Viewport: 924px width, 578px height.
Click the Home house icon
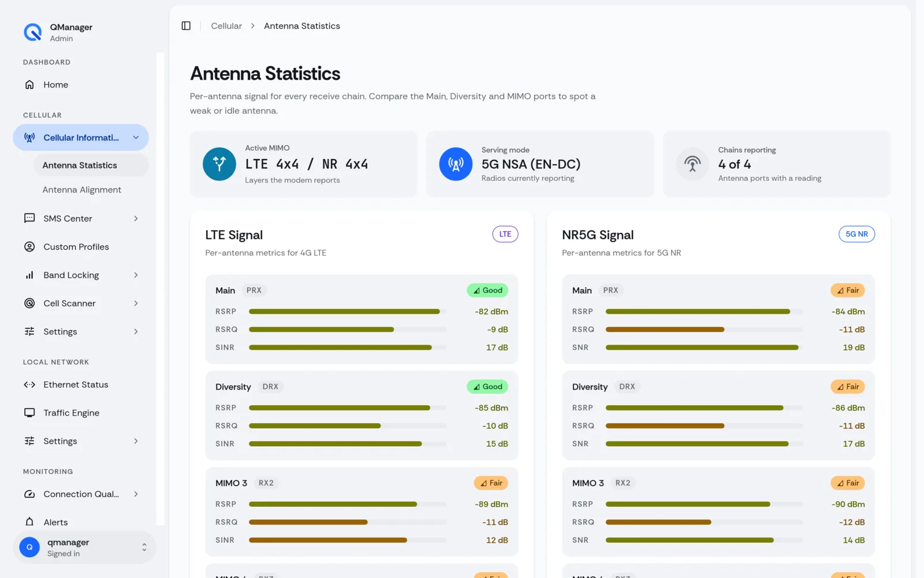(x=29, y=84)
